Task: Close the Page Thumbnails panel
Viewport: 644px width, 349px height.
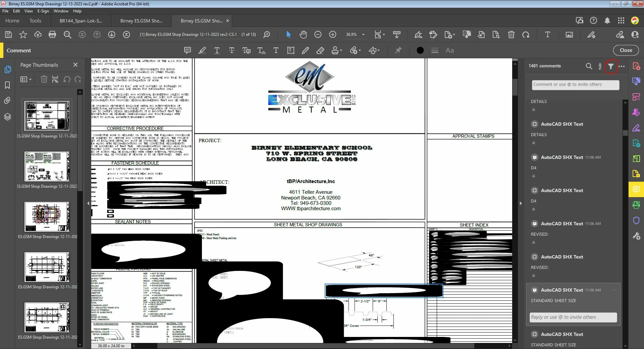Action: click(75, 65)
